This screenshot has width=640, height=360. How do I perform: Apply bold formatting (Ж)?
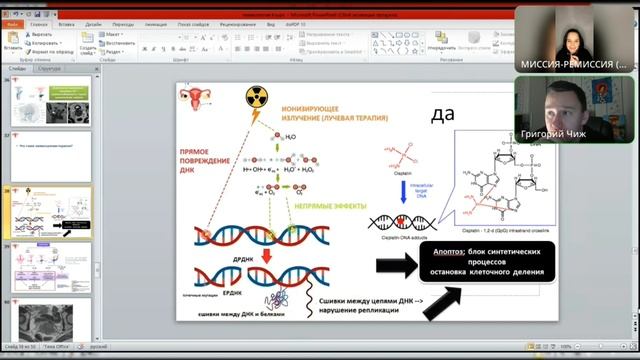click(144, 49)
